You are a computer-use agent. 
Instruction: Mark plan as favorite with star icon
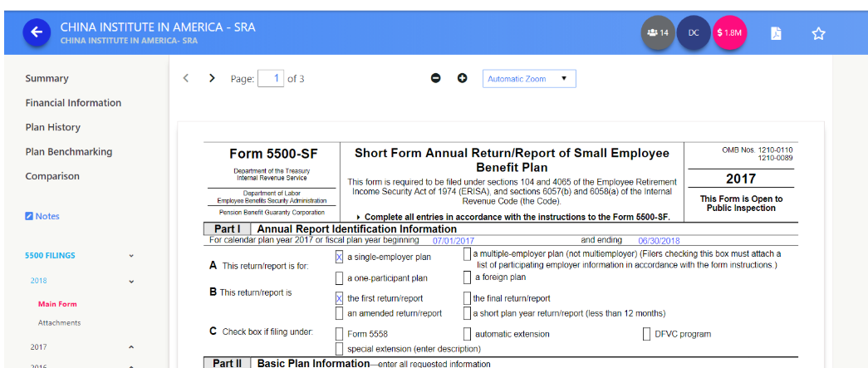tap(818, 33)
